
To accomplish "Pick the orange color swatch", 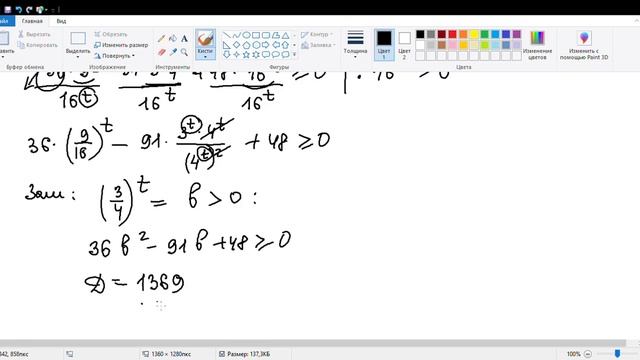I will click(463, 34).
